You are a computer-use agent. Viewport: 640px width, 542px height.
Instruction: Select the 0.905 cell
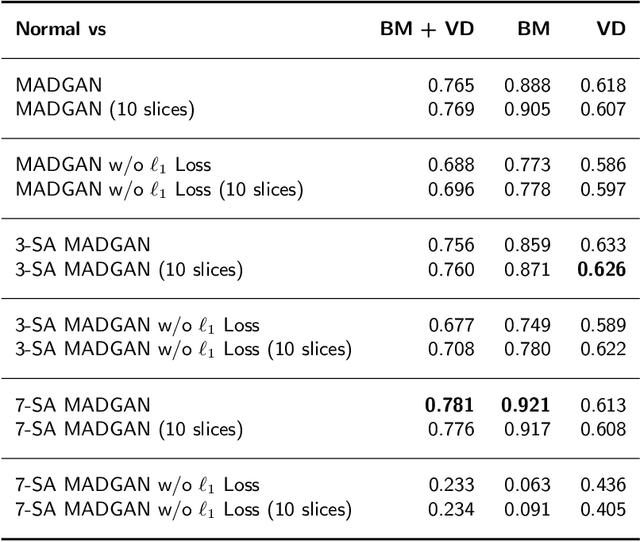point(527,107)
